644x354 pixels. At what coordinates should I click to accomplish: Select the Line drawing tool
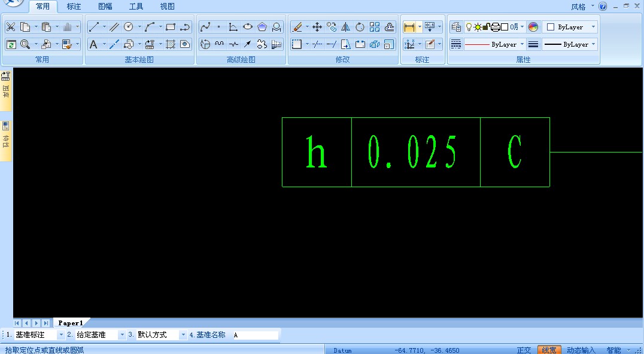(x=93, y=27)
